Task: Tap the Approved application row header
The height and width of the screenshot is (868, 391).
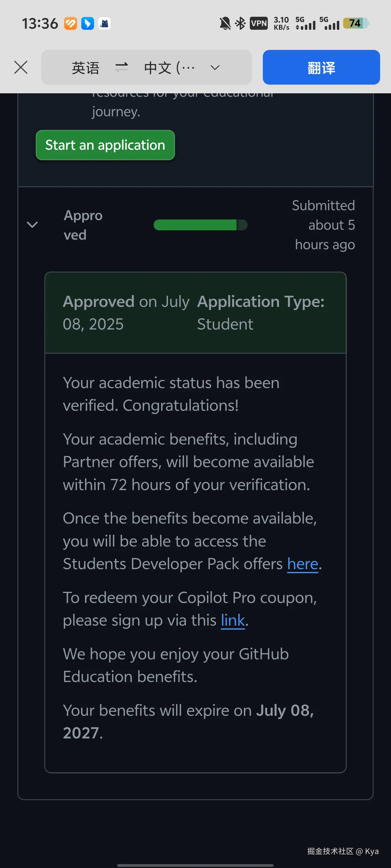Action: point(195,225)
